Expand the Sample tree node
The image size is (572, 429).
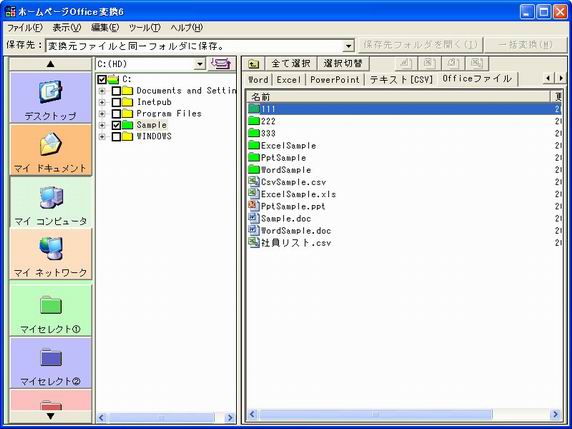point(102,125)
